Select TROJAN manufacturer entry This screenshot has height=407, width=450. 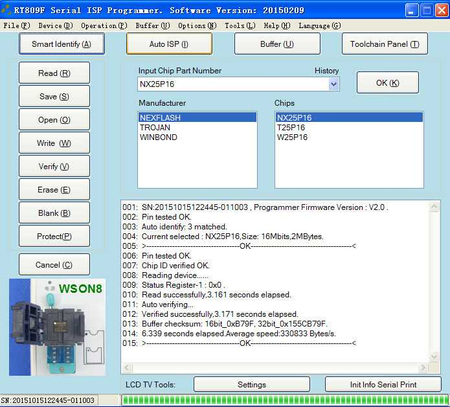[155, 127]
